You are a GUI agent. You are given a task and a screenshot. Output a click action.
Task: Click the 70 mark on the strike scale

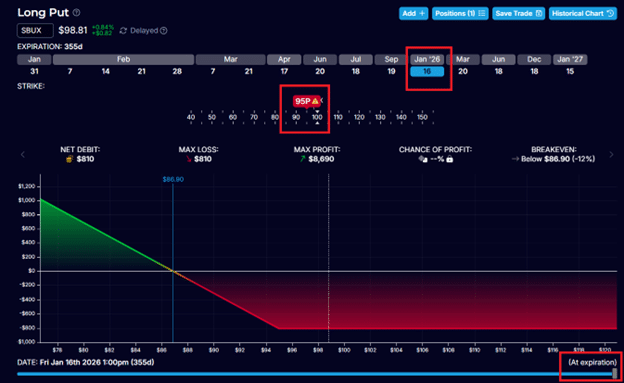coord(254,117)
